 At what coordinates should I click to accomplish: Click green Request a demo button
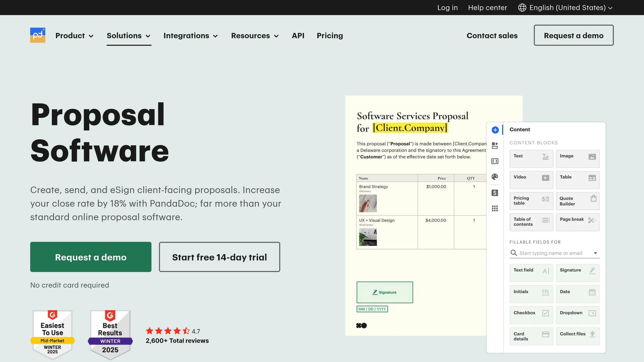click(91, 257)
